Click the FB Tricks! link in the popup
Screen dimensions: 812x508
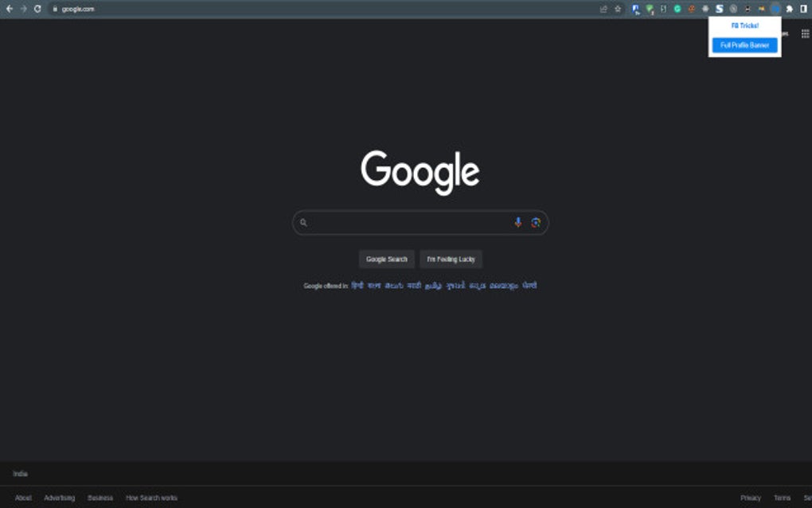[x=744, y=25]
